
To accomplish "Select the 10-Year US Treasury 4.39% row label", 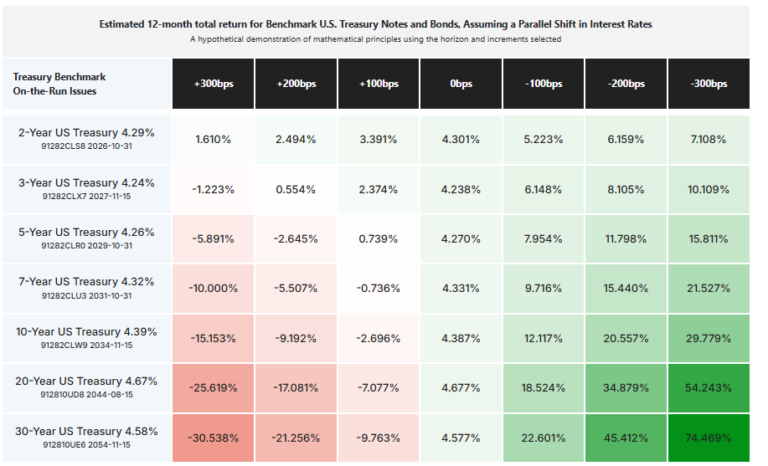I will 86,337.
